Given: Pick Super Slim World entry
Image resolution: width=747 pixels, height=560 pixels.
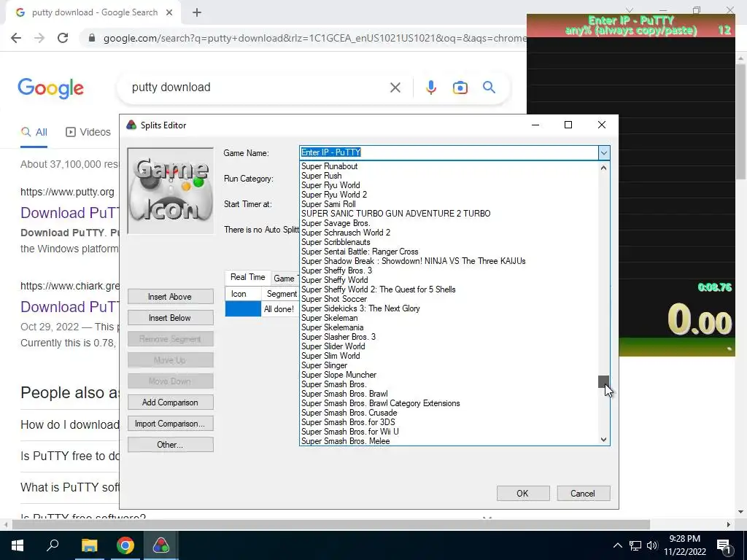Looking at the screenshot, I should 330,356.
